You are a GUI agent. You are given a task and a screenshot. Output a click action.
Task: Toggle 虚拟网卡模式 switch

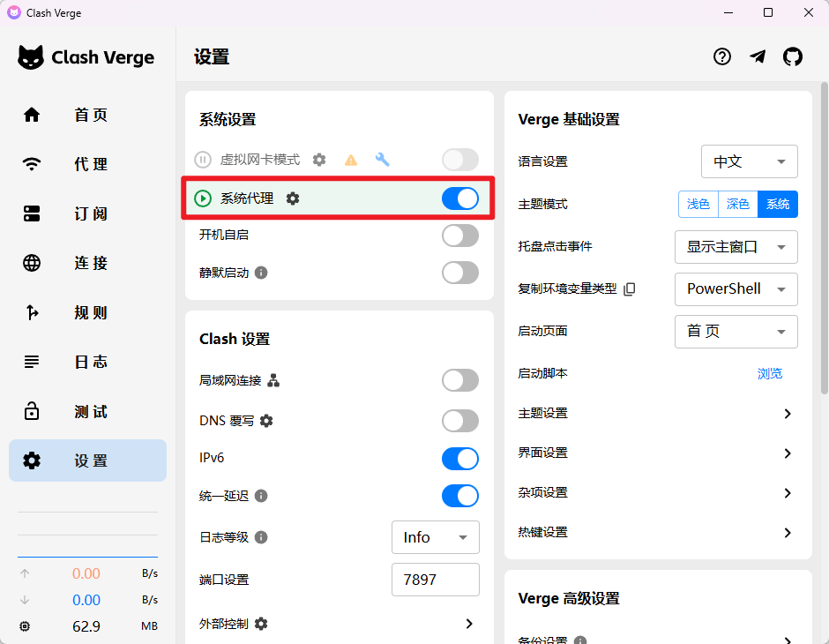460,160
